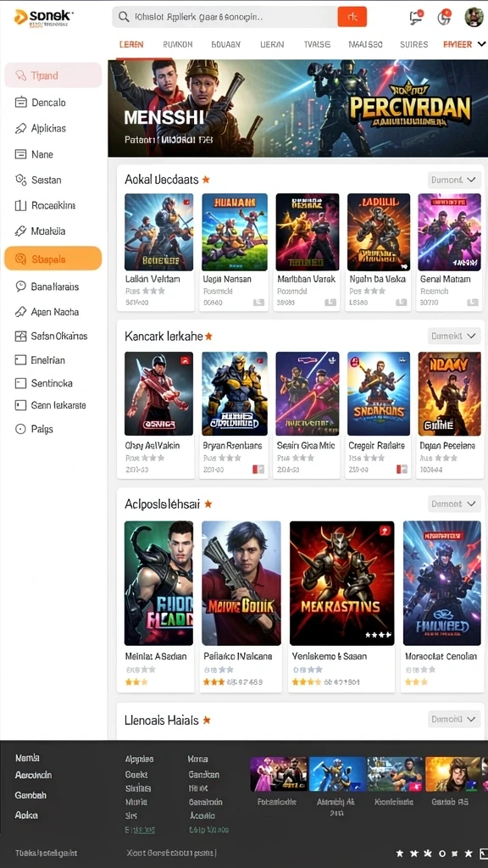The width and height of the screenshot is (488, 868).
Task: Click the Aplicias sidebar icon
Action: point(21,129)
